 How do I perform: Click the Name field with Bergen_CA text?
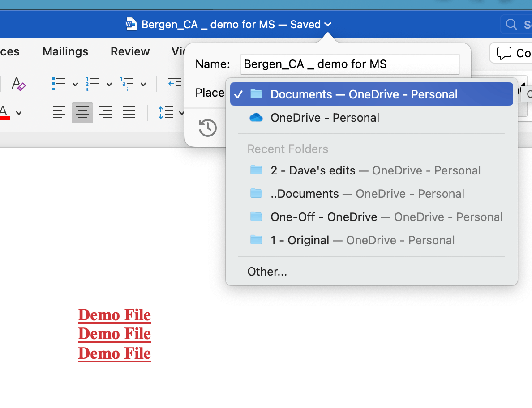click(x=350, y=64)
